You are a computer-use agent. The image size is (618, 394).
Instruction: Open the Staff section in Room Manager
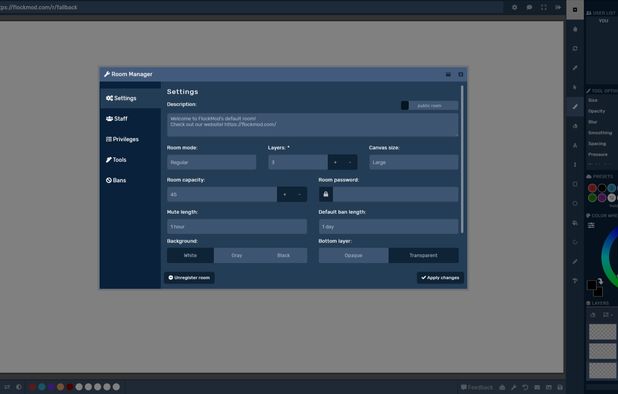point(130,119)
